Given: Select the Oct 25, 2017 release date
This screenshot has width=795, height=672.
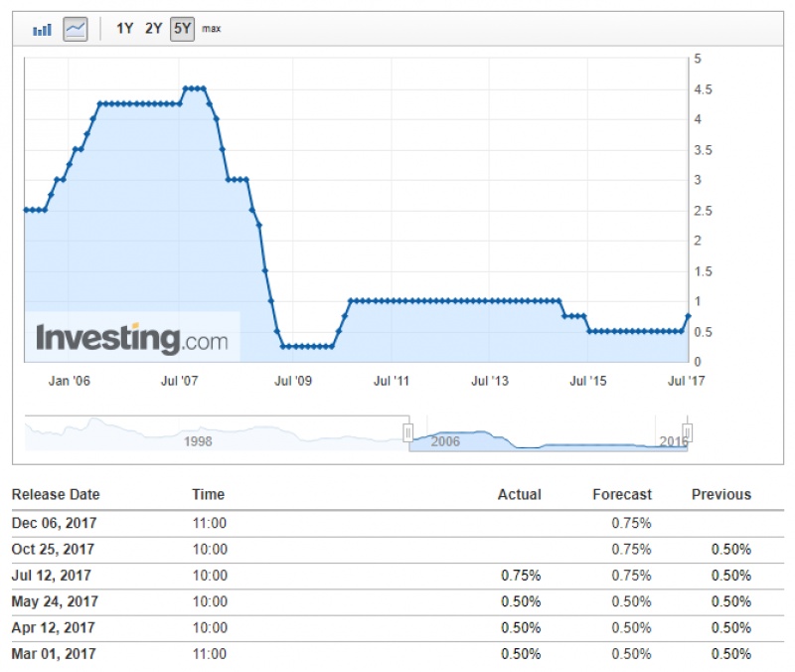Looking at the screenshot, I should point(53,549).
